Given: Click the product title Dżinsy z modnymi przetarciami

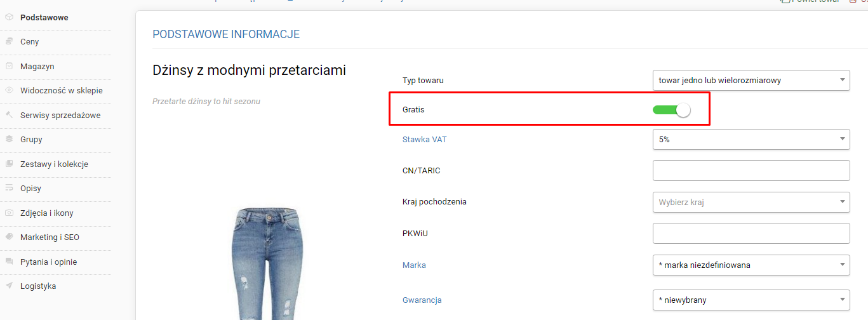Looking at the screenshot, I should (249, 70).
